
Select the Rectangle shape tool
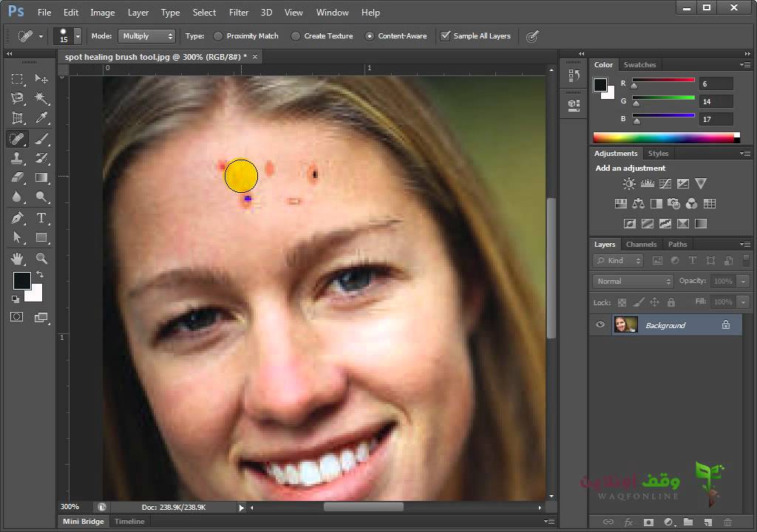pyautogui.click(x=41, y=237)
